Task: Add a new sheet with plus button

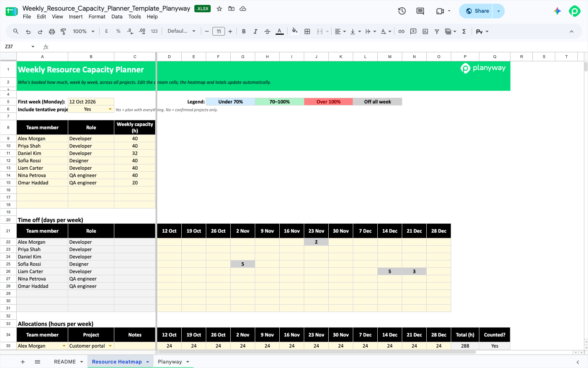Action: (x=23, y=362)
